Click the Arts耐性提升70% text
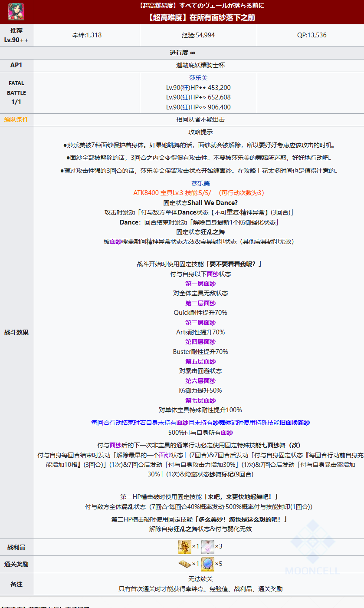 pyautogui.click(x=200, y=332)
